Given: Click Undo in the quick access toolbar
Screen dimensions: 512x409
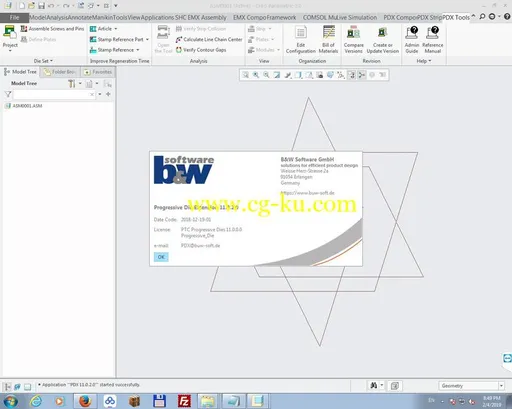Looking at the screenshot, I should coord(51,6).
